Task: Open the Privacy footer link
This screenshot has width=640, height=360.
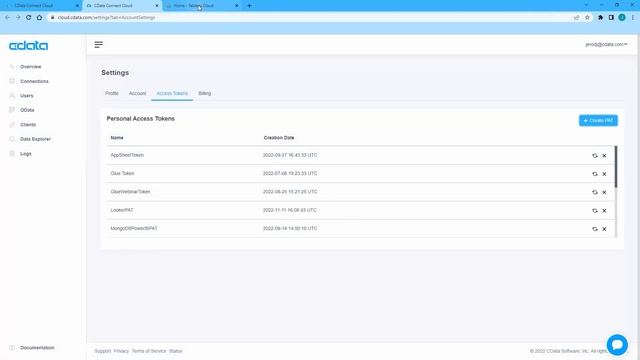Action: pos(121,351)
